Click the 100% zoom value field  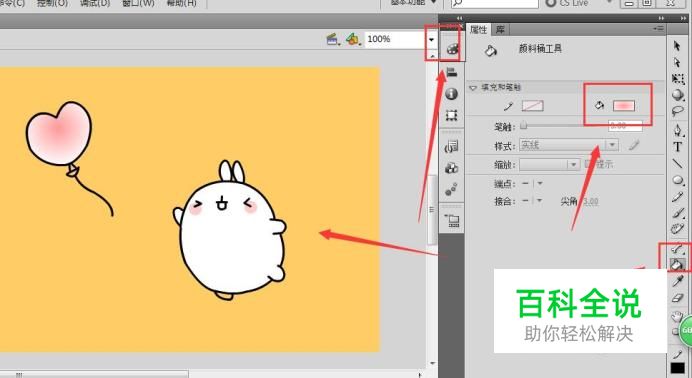click(395, 40)
